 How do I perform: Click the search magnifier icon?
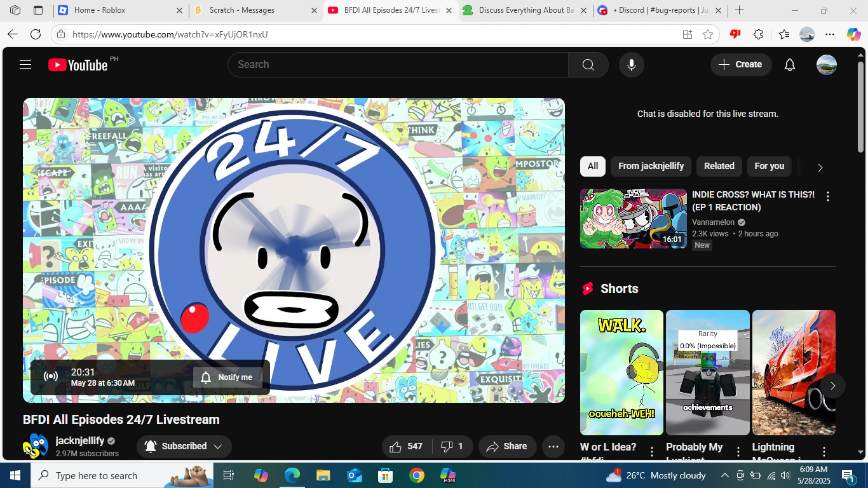(x=587, y=64)
